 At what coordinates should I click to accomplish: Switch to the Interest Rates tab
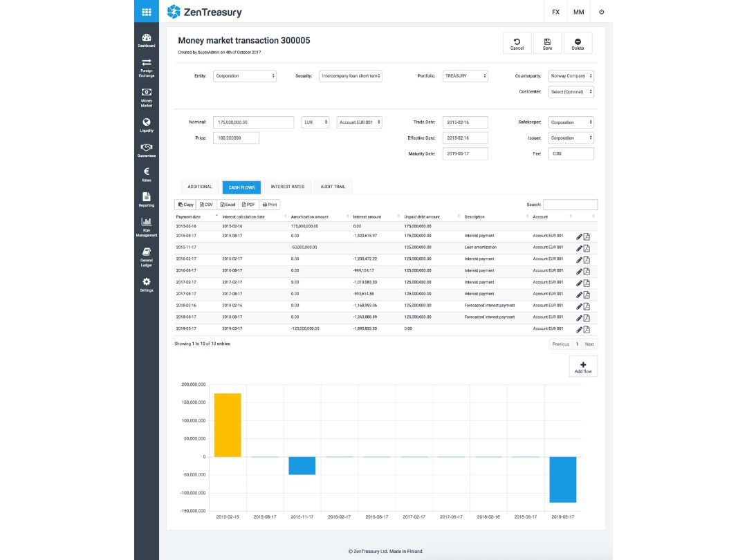coord(287,187)
